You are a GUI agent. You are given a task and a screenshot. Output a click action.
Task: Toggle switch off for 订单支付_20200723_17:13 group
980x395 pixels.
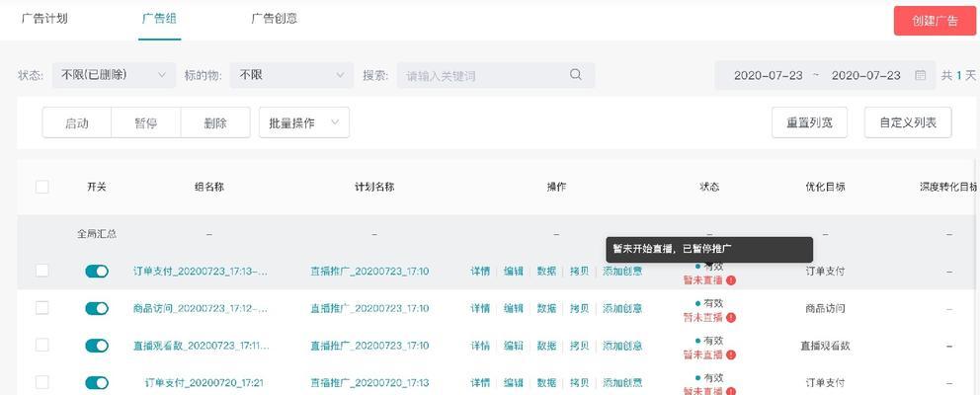coord(97,271)
